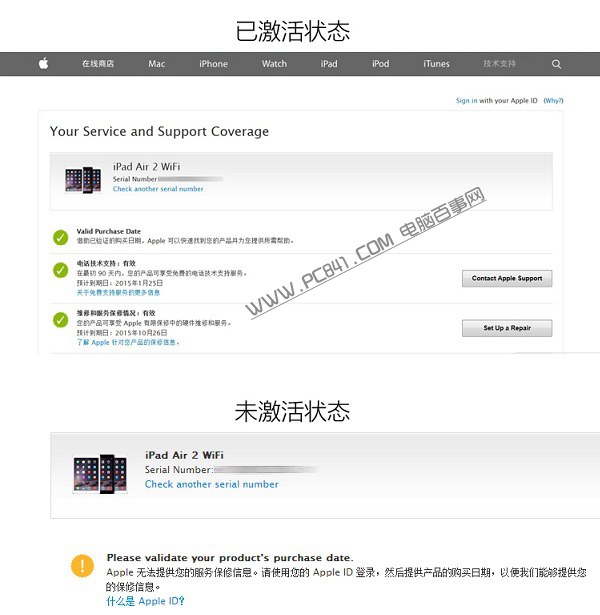Click lower Check another serial number link

tap(212, 484)
